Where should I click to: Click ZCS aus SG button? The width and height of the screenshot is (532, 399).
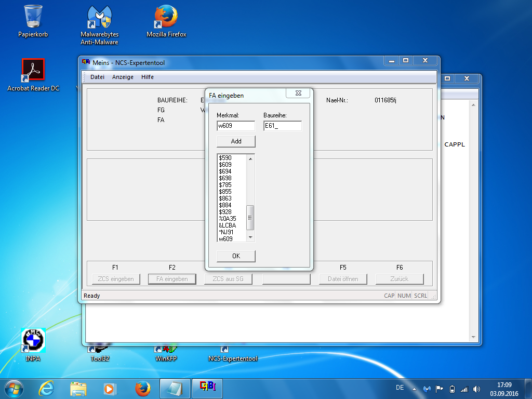228,279
